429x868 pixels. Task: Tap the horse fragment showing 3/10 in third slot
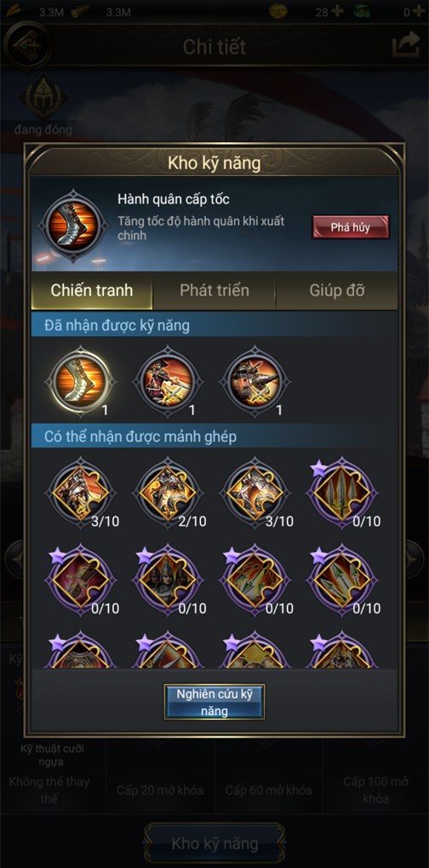point(255,491)
